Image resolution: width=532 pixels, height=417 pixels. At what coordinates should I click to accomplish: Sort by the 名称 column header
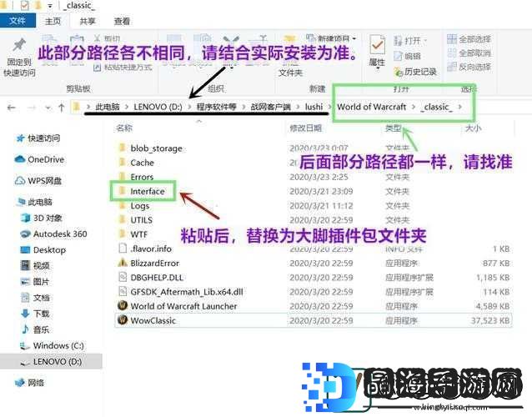tap(124, 128)
